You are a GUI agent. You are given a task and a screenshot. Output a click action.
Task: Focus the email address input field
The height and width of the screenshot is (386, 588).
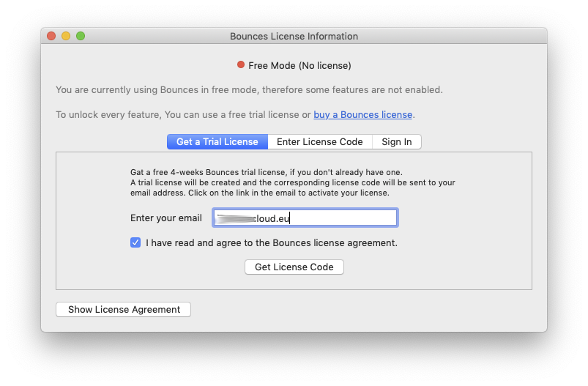tap(305, 218)
